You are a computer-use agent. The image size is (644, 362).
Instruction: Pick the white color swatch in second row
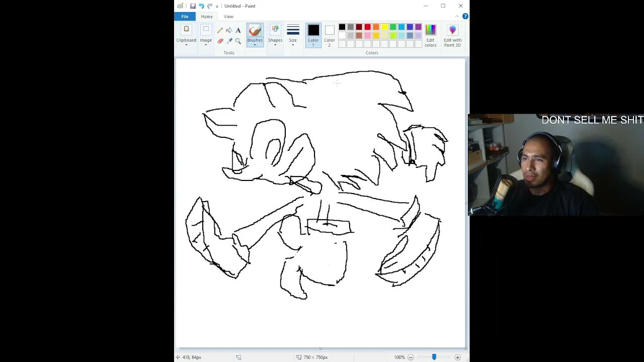[342, 36]
